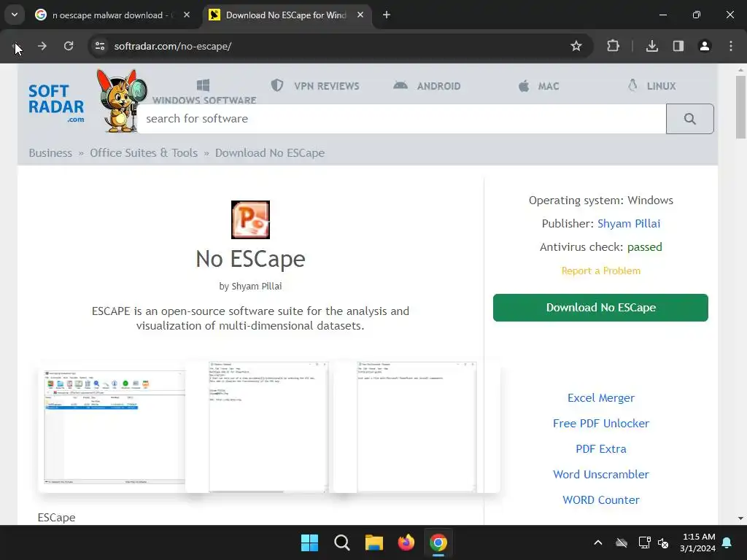Click the Soft Radar logo
This screenshot has height=560, width=747.
(x=56, y=104)
